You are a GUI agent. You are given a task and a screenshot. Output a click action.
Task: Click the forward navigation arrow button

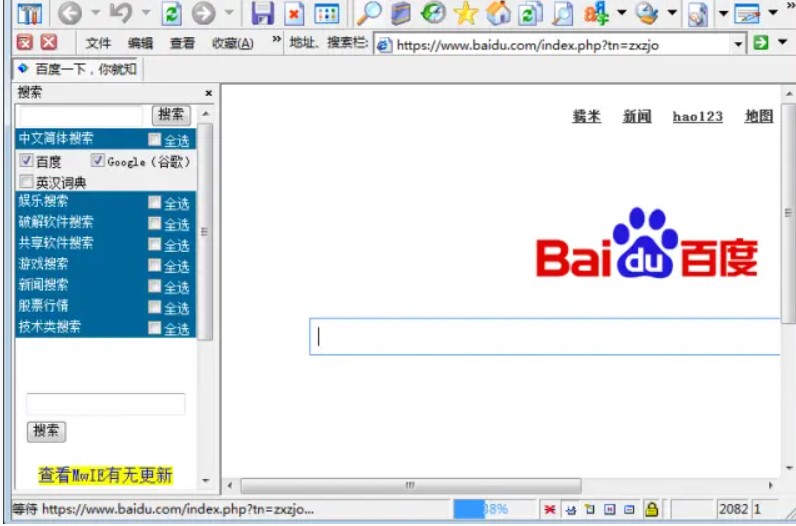coord(204,13)
